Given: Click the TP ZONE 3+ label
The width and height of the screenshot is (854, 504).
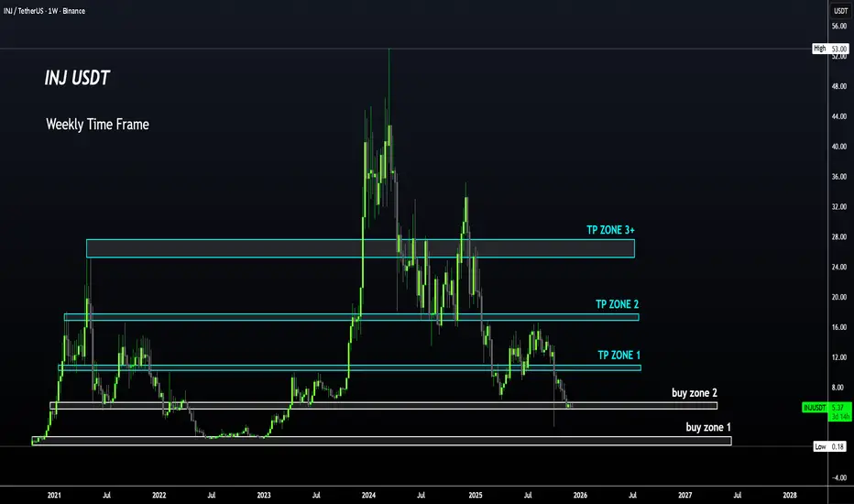Looking at the screenshot, I should pos(610,230).
